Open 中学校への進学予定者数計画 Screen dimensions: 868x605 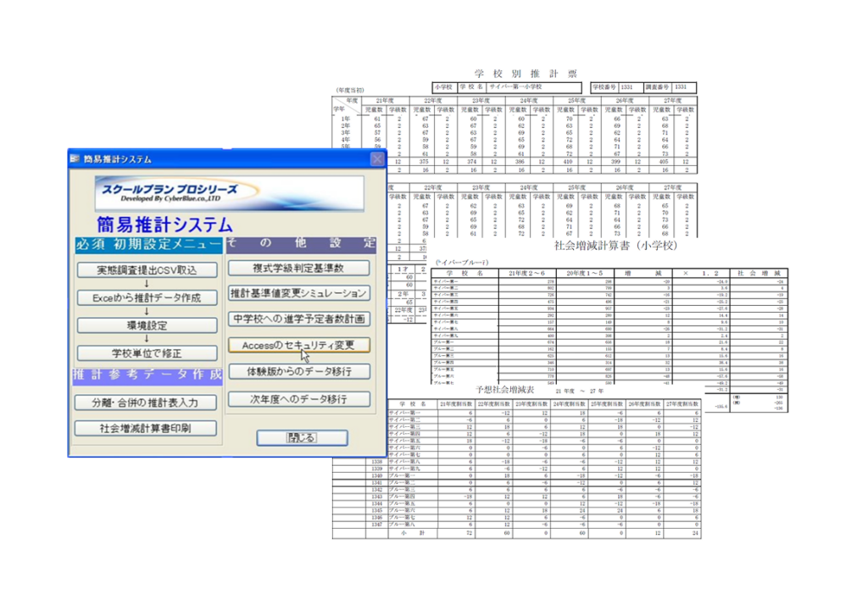299,319
